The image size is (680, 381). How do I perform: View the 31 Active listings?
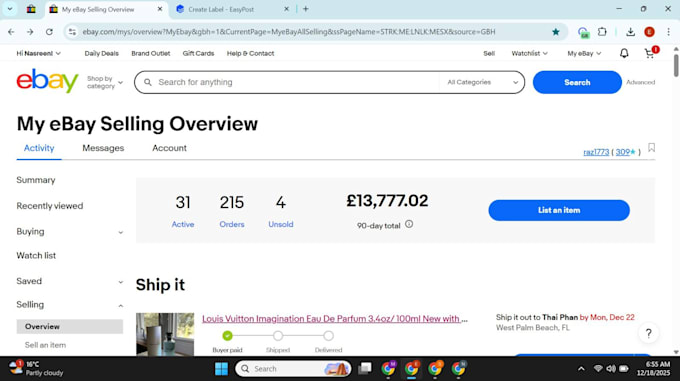click(x=183, y=211)
